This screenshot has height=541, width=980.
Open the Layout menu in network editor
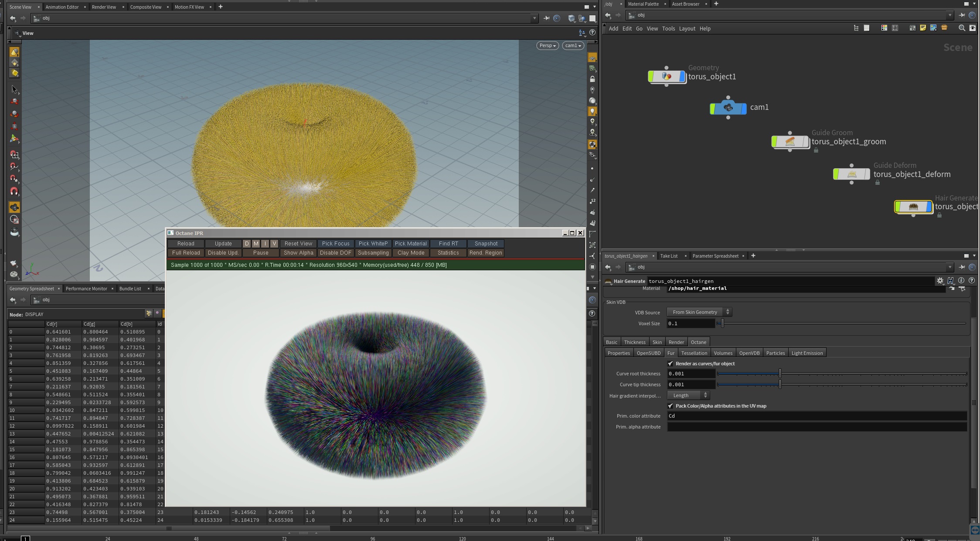click(x=687, y=29)
